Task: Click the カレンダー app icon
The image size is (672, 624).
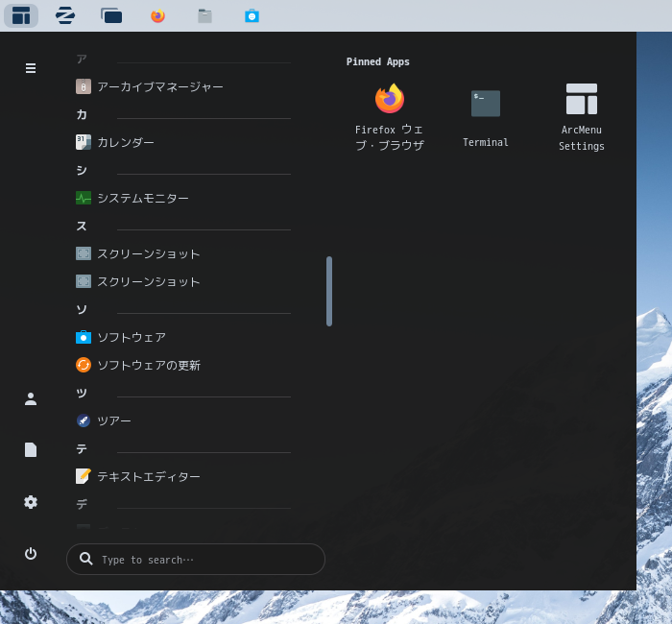Action: coord(84,142)
